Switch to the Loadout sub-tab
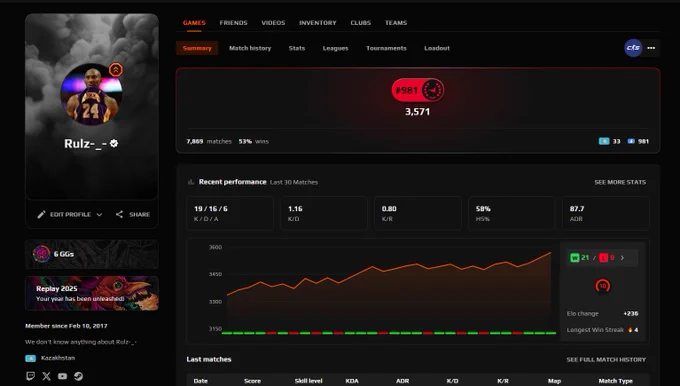The image size is (680, 386). [437, 48]
